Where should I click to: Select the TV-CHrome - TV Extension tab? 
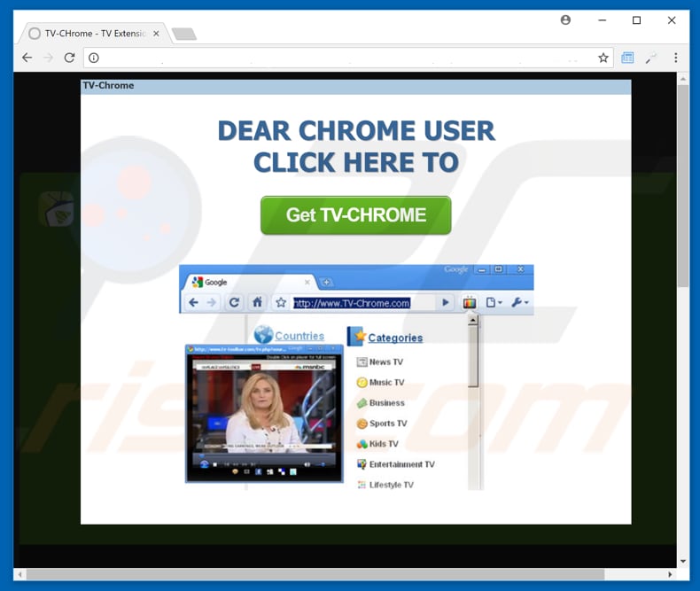coord(94,34)
